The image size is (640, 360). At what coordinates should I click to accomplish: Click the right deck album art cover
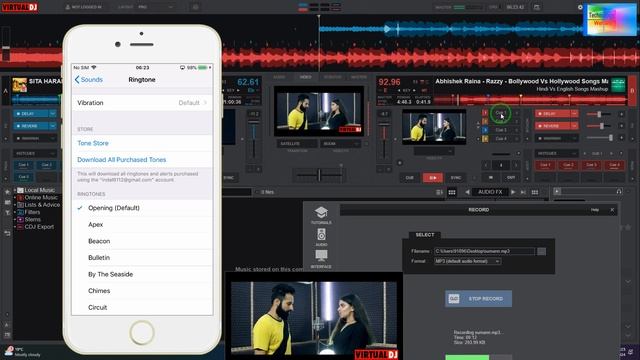pyautogui.click(x=618, y=85)
